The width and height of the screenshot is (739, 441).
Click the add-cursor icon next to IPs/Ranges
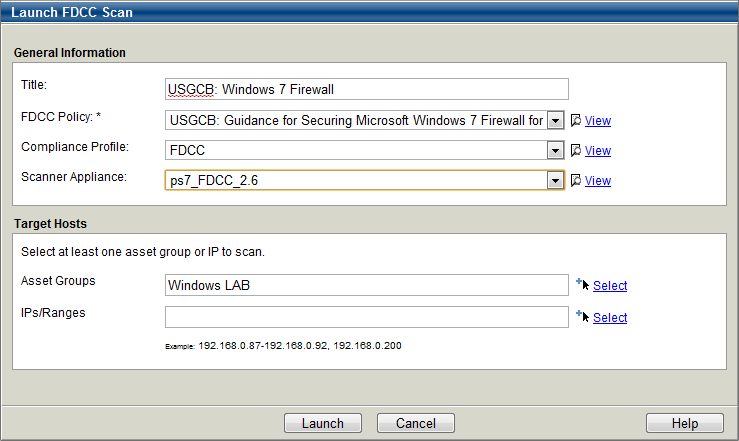coord(583,316)
